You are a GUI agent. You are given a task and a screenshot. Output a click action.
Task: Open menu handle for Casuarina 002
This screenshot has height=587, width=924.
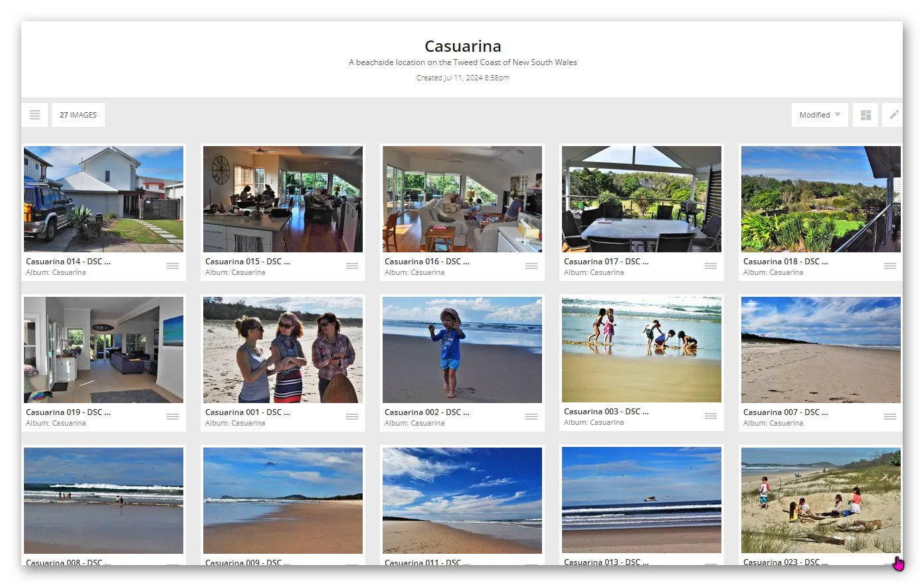[531, 416]
